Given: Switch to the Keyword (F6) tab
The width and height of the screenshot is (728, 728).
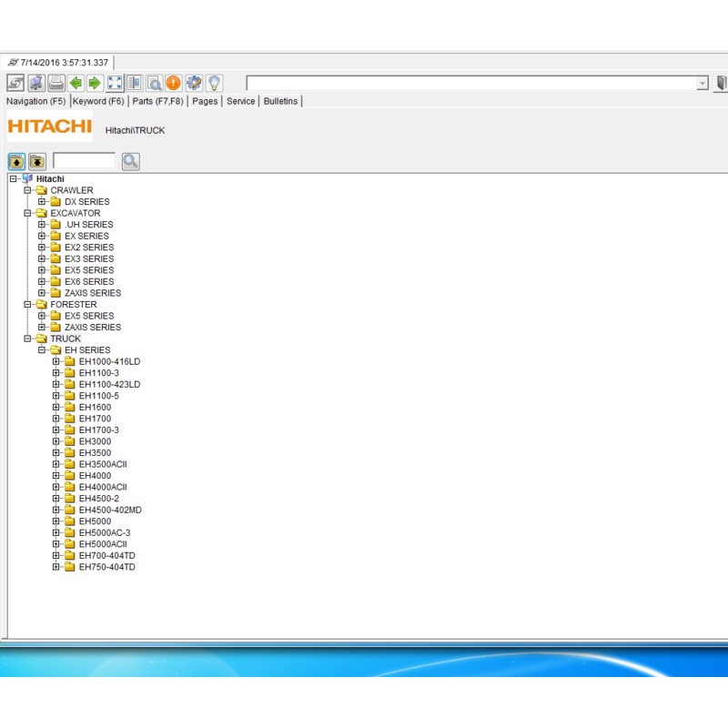Looking at the screenshot, I should pos(98,101).
